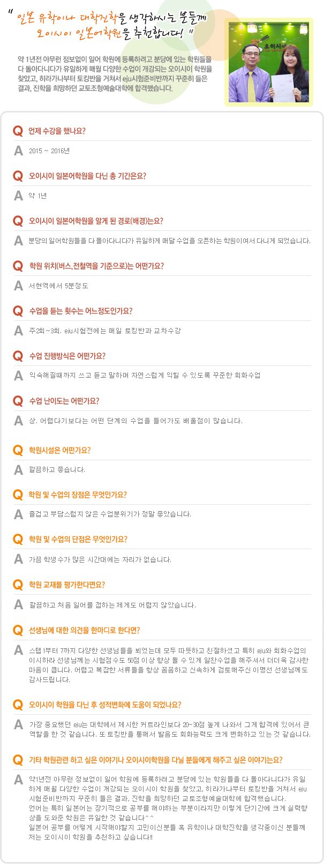
Task: Click the question 학원 및 수업의 장점은 무엇인가요?
Action: (78, 495)
